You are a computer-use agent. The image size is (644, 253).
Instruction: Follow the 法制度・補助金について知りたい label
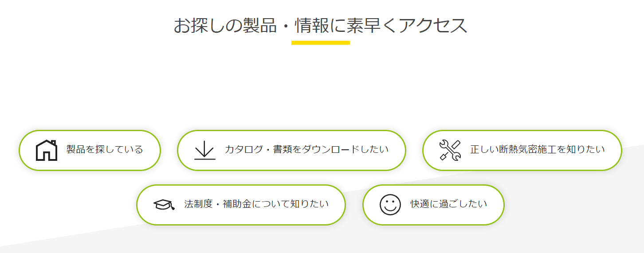[x=256, y=204]
